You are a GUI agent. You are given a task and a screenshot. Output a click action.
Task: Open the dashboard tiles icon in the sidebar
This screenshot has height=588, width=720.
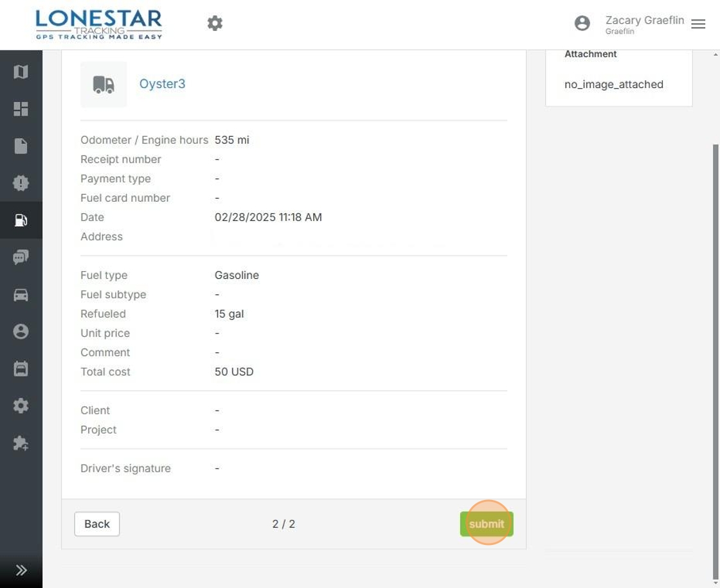pos(21,109)
